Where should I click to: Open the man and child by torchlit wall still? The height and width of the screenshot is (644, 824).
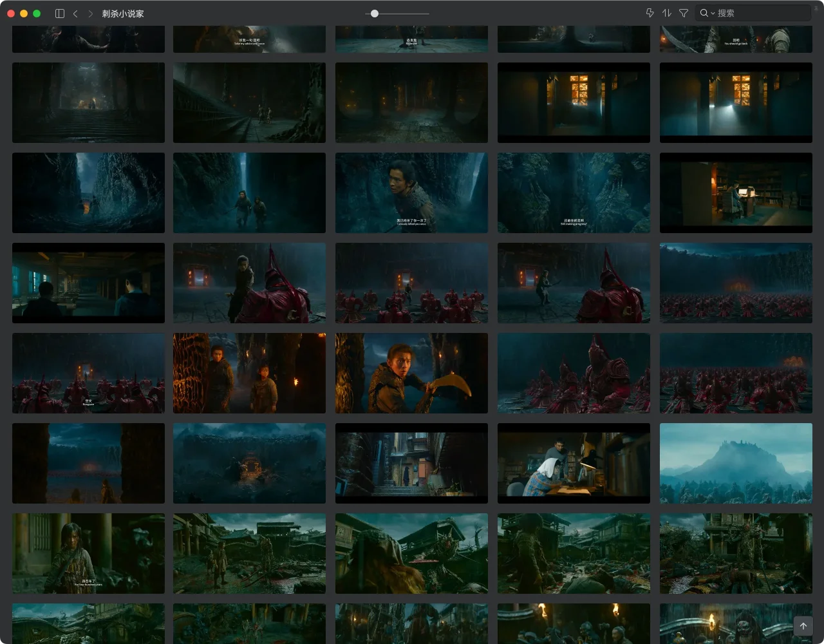pos(249,373)
